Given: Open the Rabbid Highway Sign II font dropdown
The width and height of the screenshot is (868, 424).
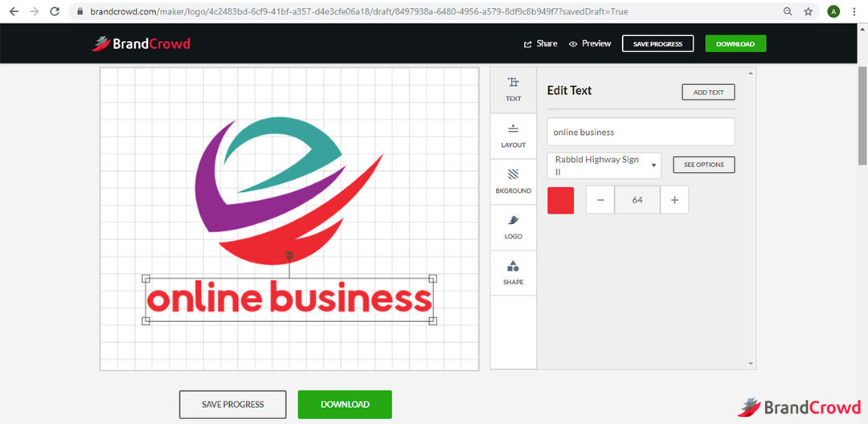Looking at the screenshot, I should (x=604, y=166).
